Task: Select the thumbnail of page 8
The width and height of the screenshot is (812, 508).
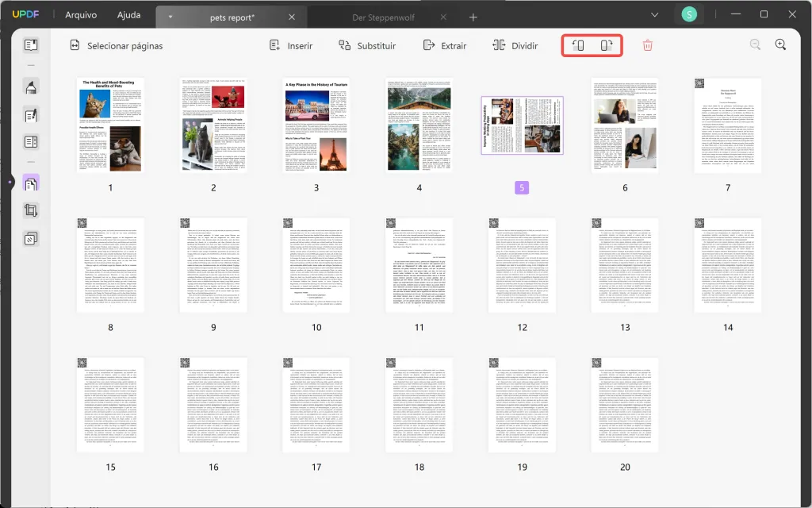Action: pyautogui.click(x=110, y=264)
